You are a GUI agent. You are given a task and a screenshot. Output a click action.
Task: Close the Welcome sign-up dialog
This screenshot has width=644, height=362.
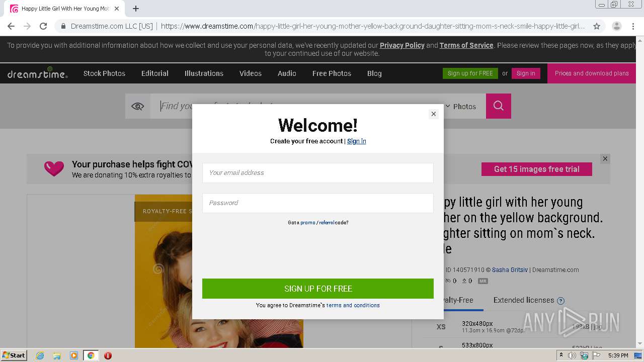pyautogui.click(x=433, y=114)
